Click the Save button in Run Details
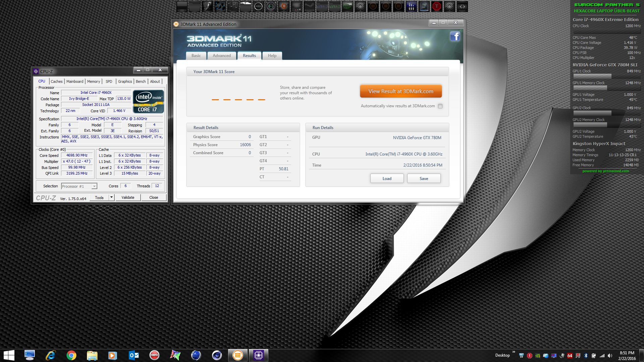This screenshot has width=644, height=362. coord(424,178)
